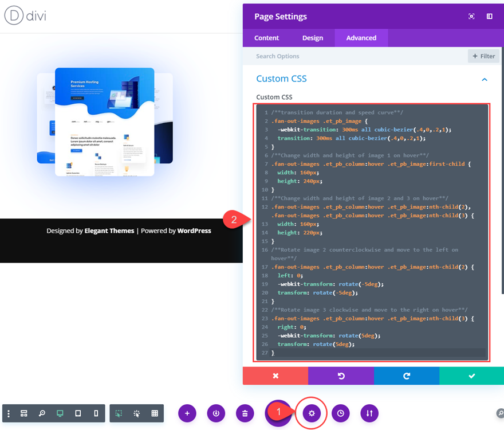The width and height of the screenshot is (504, 430).
Task: Open wireframe view mode
Action: (23, 413)
